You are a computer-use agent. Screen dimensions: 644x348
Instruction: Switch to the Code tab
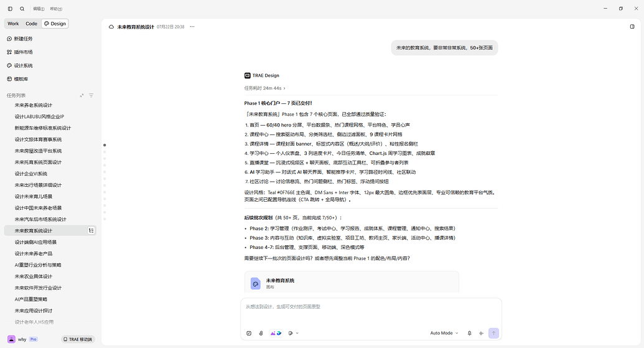point(31,24)
